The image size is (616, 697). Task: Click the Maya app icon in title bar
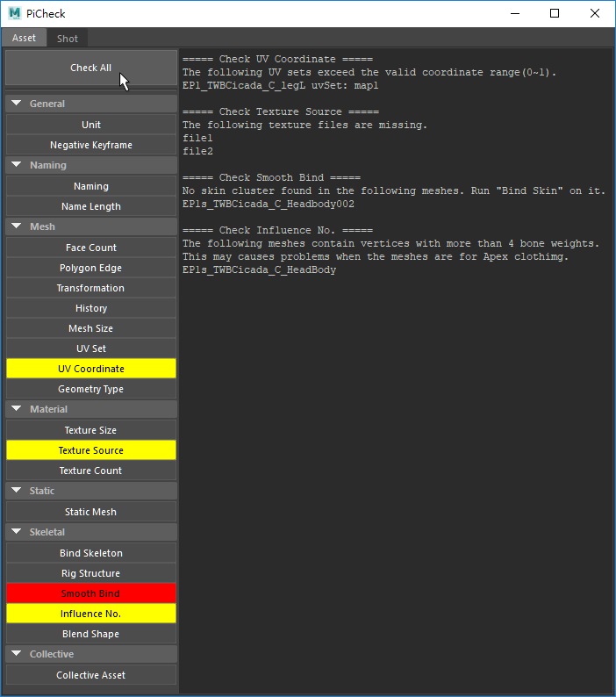point(15,13)
